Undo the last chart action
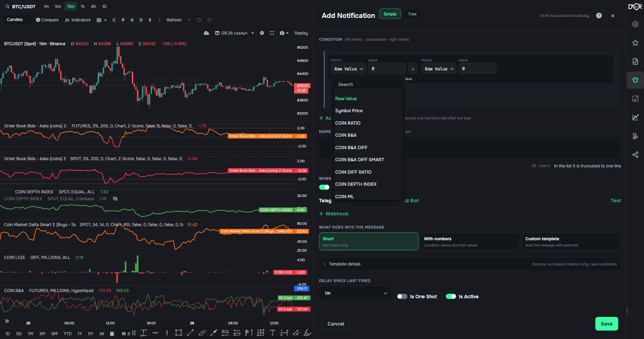Image resolution: width=644 pixels, height=339 pixels. coord(199,20)
